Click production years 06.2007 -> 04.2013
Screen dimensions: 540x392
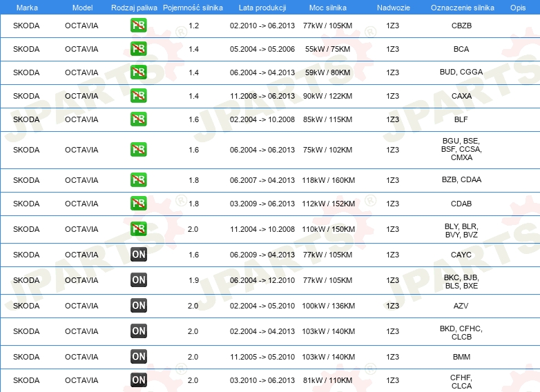(x=262, y=180)
